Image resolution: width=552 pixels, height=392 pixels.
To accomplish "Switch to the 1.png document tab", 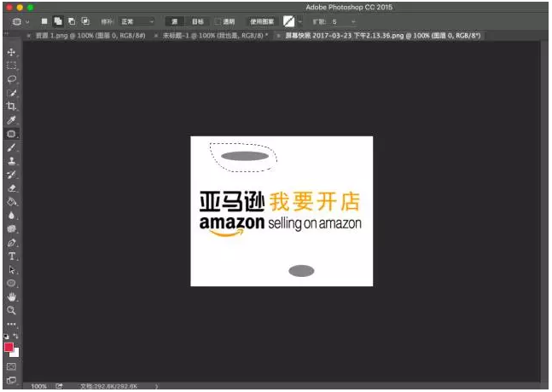I will [90, 36].
